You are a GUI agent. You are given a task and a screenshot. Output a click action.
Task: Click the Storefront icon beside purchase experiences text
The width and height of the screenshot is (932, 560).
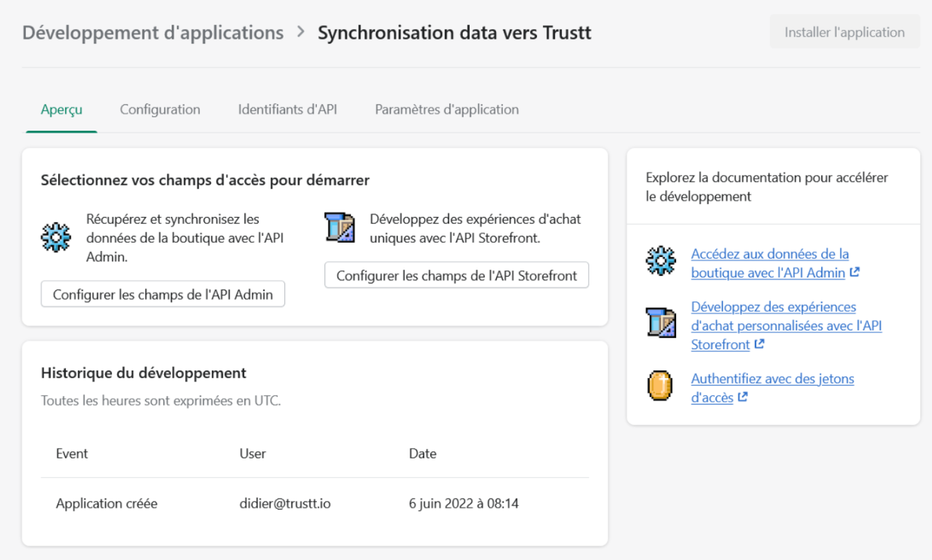340,228
